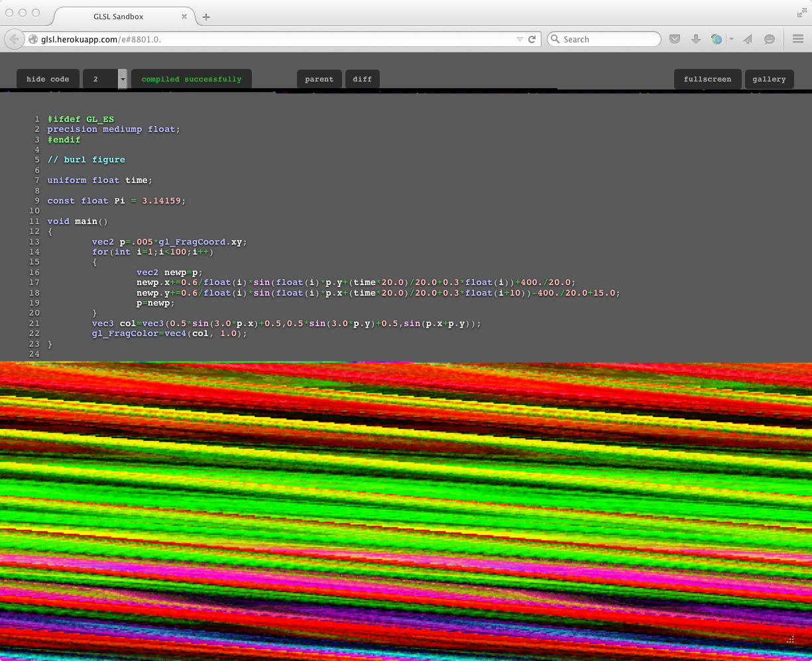This screenshot has height=661, width=812.
Task: Switch to fullscreen mode
Action: 707,79
